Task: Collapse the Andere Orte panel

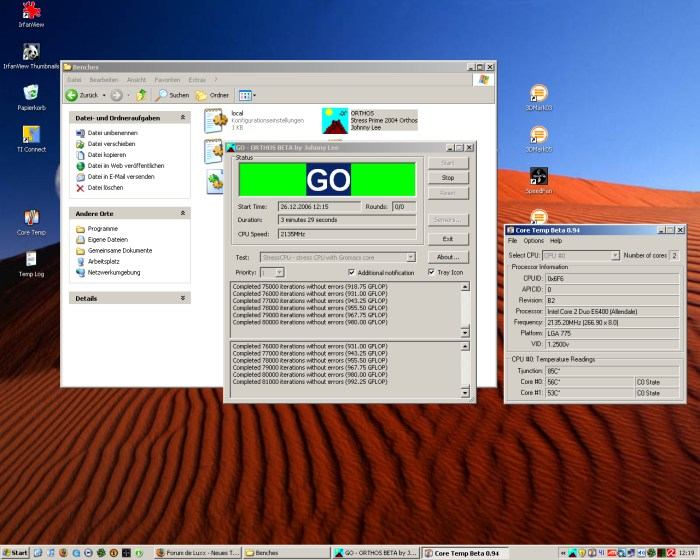Action: (183, 213)
